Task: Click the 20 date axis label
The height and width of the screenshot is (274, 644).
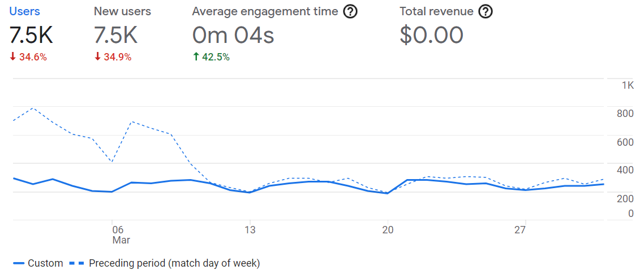Action: coord(388,230)
